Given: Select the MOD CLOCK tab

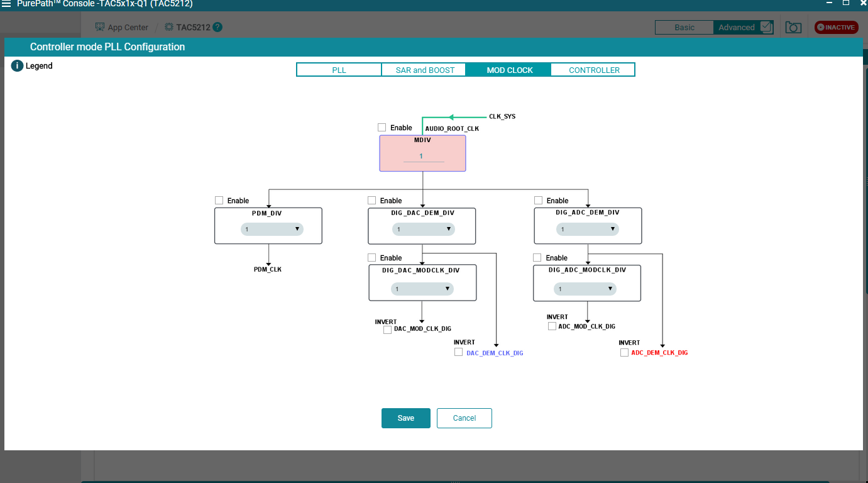Looking at the screenshot, I should 510,70.
